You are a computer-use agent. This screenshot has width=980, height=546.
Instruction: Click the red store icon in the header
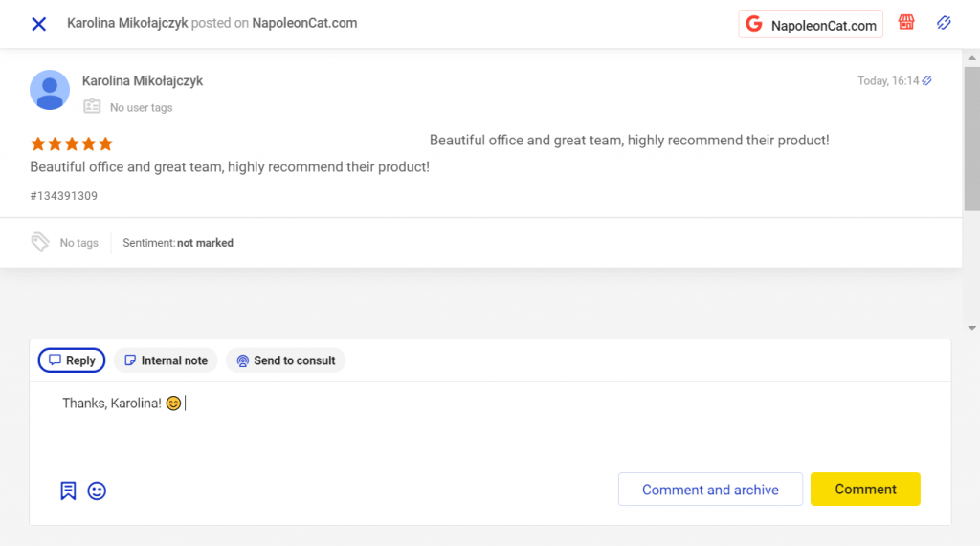click(905, 23)
